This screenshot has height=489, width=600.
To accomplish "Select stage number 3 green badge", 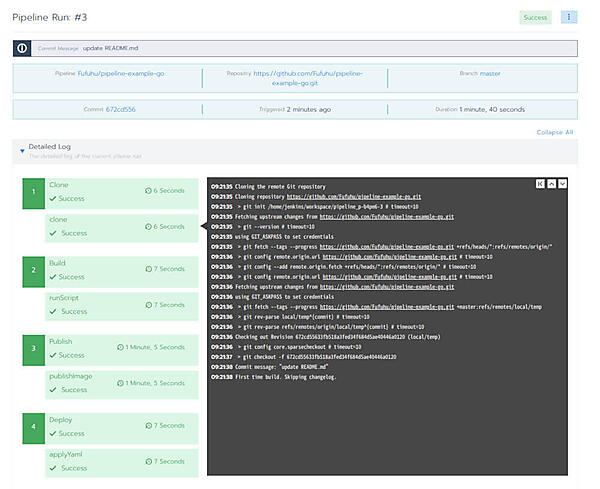I will (33, 351).
